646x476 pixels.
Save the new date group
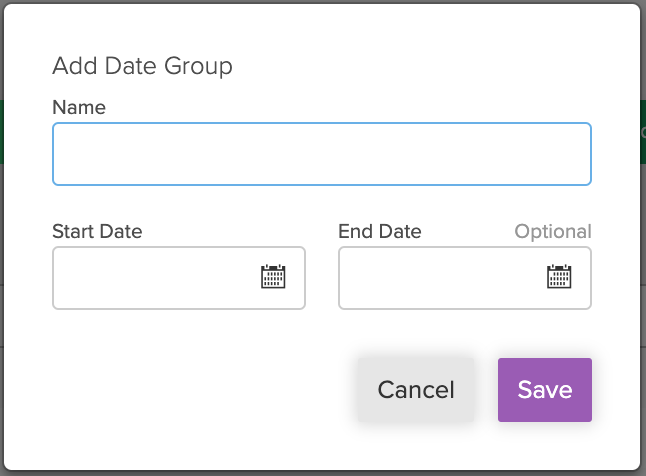point(545,390)
